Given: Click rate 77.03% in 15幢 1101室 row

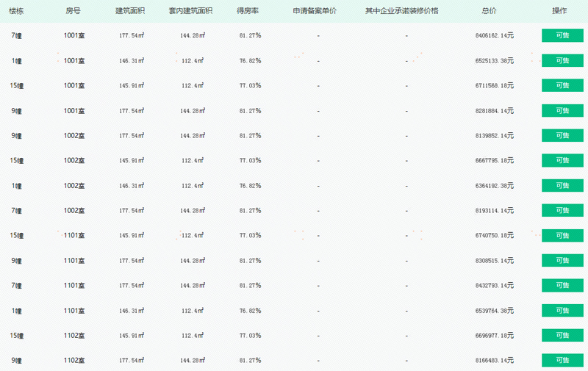Looking at the screenshot, I should 250,235.
